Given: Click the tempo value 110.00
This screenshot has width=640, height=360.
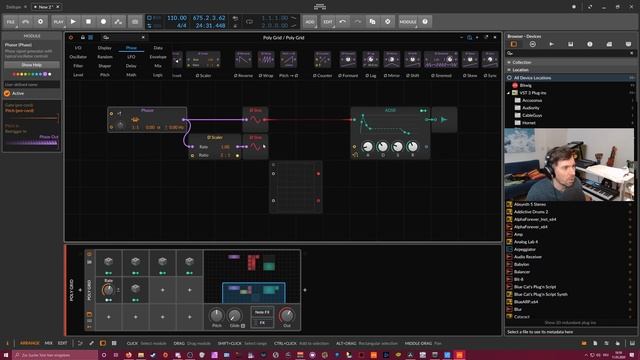Looking at the screenshot, I should [x=177, y=18].
